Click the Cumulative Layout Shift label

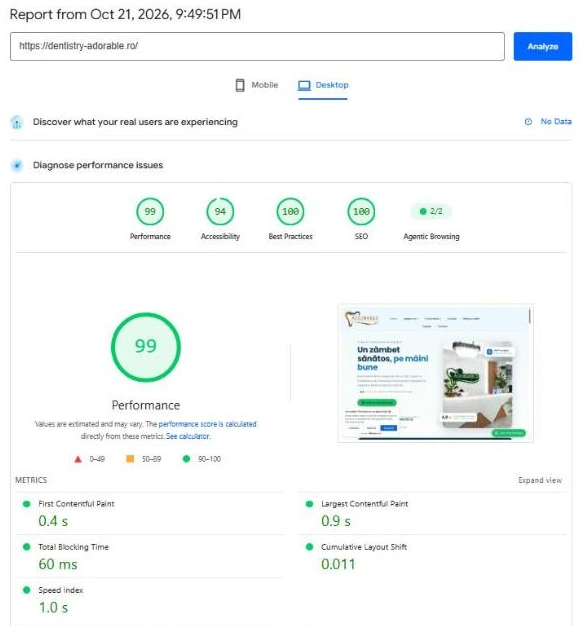click(364, 547)
